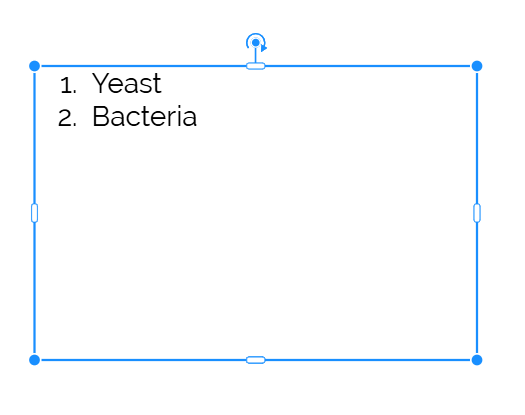Click the left-middle edge resize handle
Viewport: 525px width, 415px height.
[x=34, y=213]
